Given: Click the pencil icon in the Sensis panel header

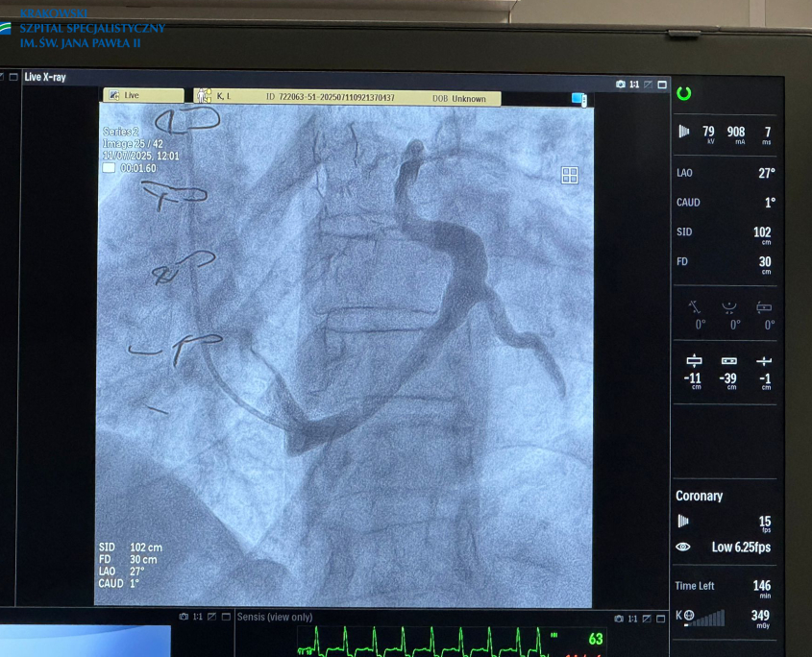Looking at the screenshot, I should (x=647, y=619).
